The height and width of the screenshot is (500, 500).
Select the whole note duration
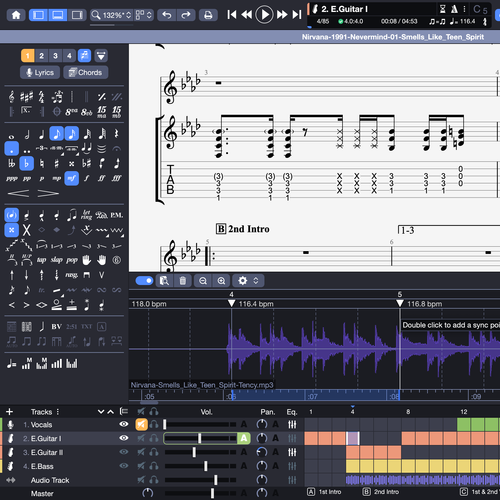tap(11, 136)
